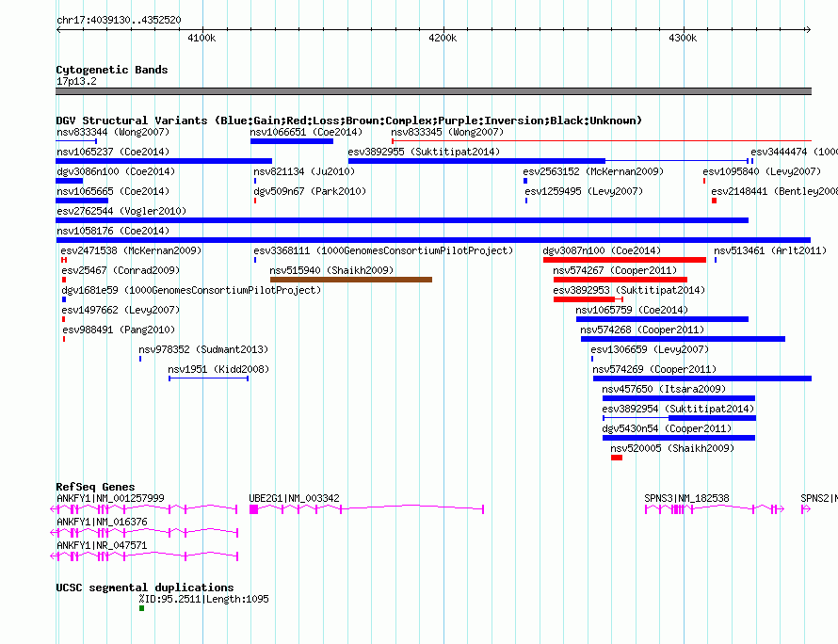Click the Cytogenetic Bands track title

pyautogui.click(x=112, y=70)
